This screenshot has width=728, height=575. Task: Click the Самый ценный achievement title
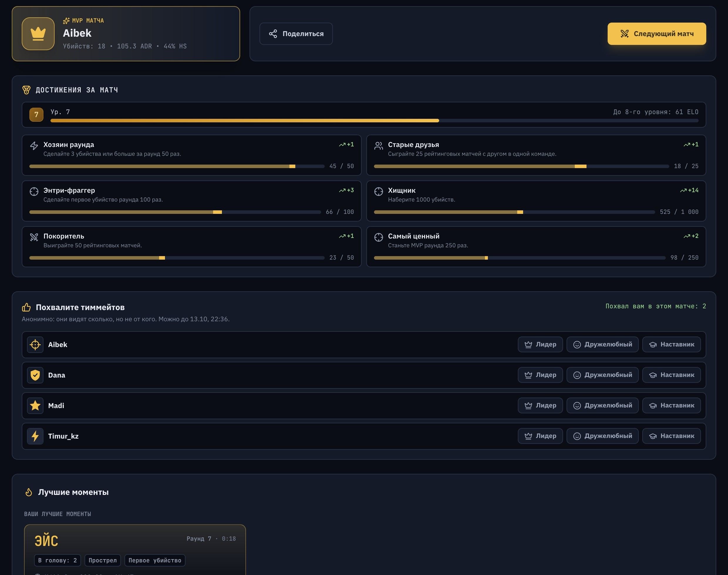414,236
